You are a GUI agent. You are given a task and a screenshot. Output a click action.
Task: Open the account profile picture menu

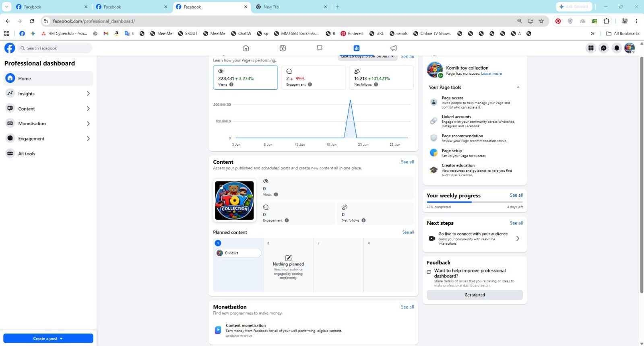tap(630, 48)
